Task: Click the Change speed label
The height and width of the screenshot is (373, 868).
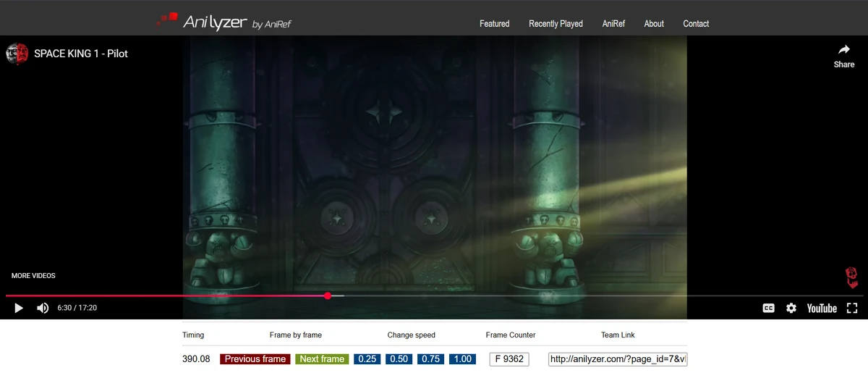Action: [412, 335]
